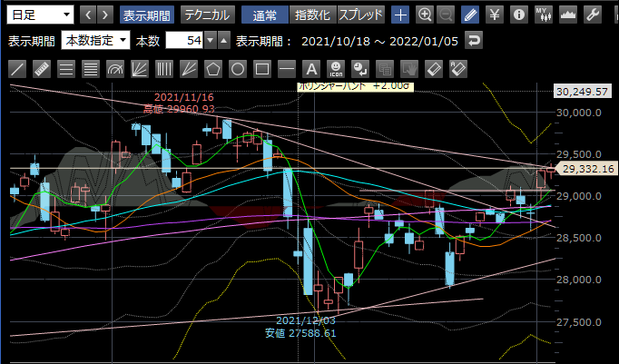The width and height of the screenshot is (619, 364).
Task: Select the pentagon shape drawing tool
Action: (x=213, y=69)
